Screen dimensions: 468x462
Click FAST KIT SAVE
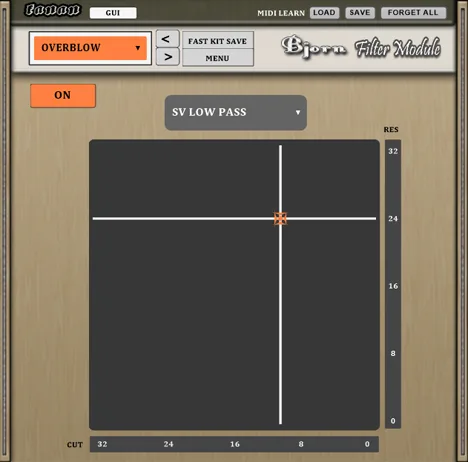(218, 41)
